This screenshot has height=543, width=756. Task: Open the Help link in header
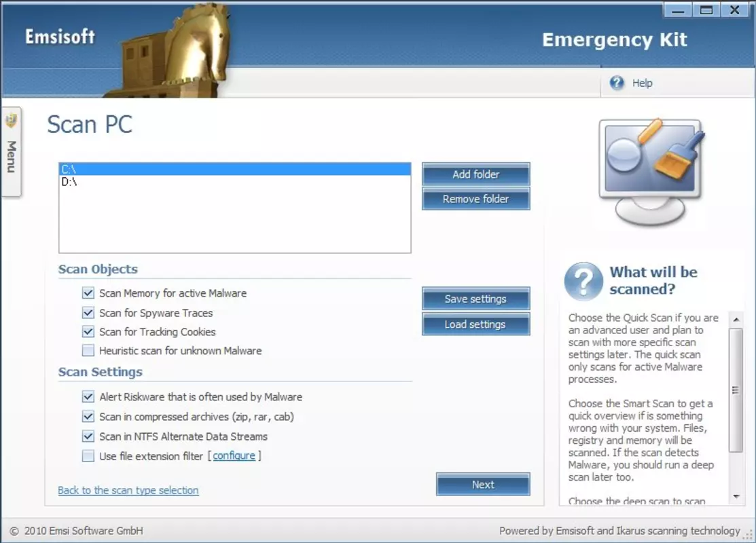[x=642, y=83]
